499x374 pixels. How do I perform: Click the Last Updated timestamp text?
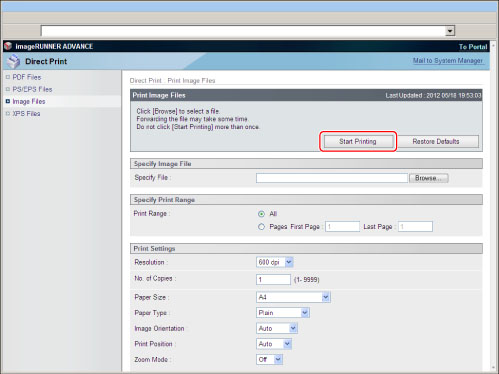pos(433,96)
